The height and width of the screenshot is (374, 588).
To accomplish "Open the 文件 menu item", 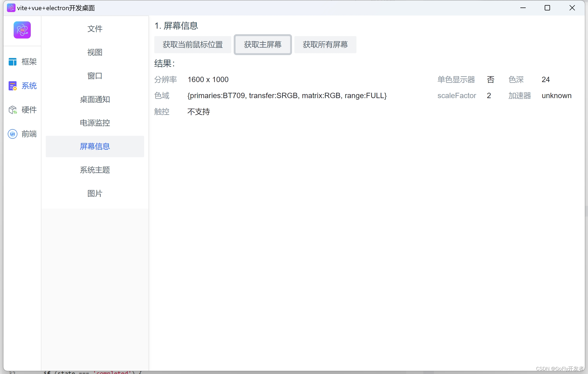I will coord(95,29).
